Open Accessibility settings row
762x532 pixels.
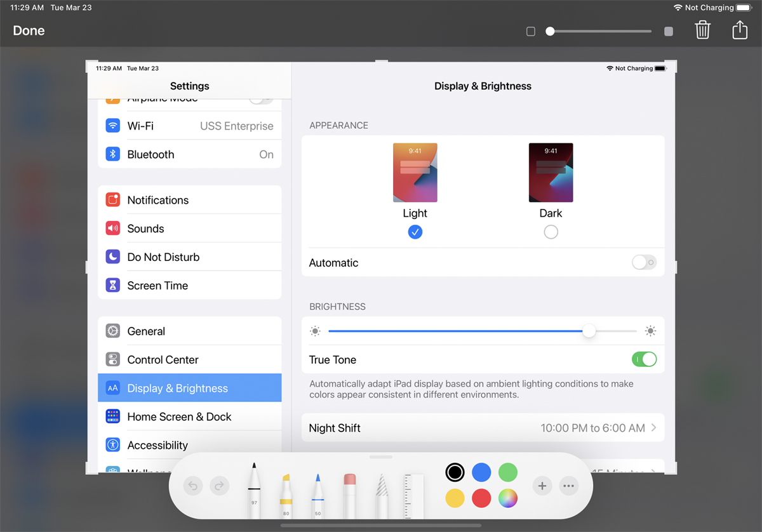coord(190,445)
